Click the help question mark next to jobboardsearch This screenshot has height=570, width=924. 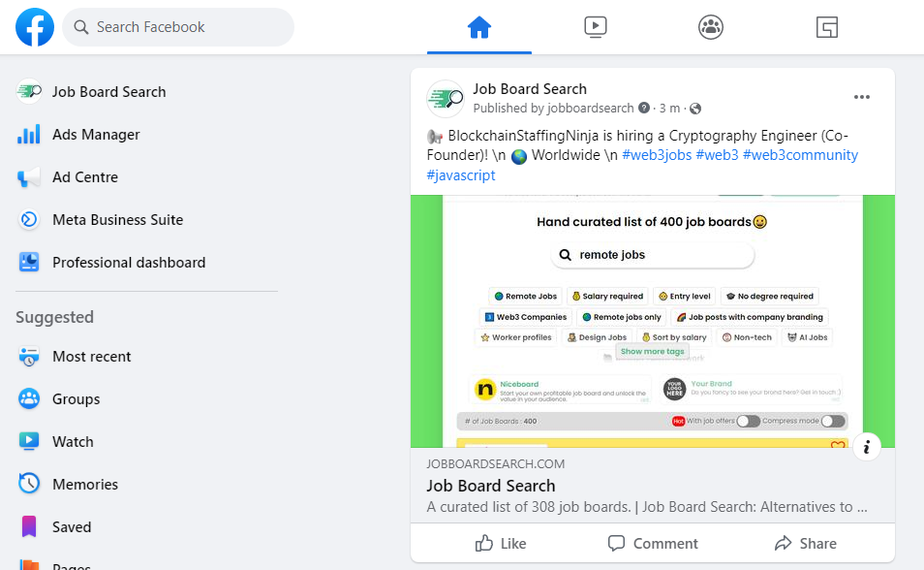644,108
